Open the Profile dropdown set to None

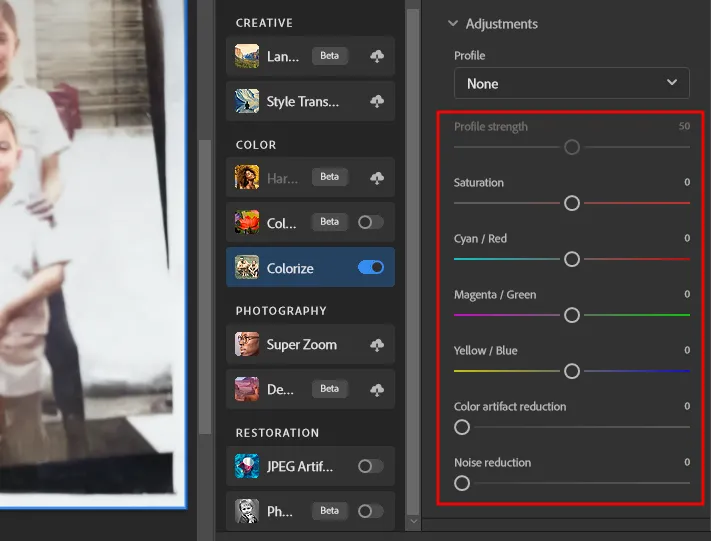point(572,83)
